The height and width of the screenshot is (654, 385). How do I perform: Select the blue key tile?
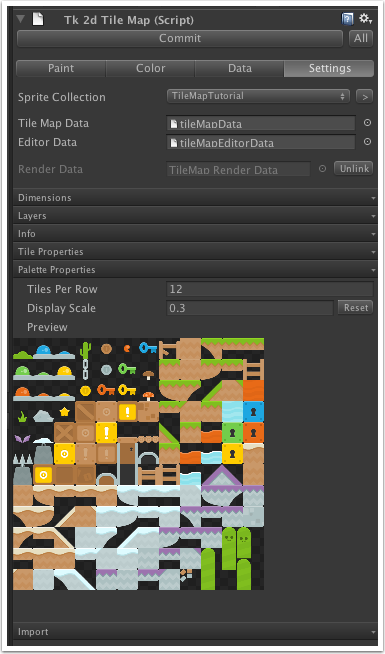[148, 347]
